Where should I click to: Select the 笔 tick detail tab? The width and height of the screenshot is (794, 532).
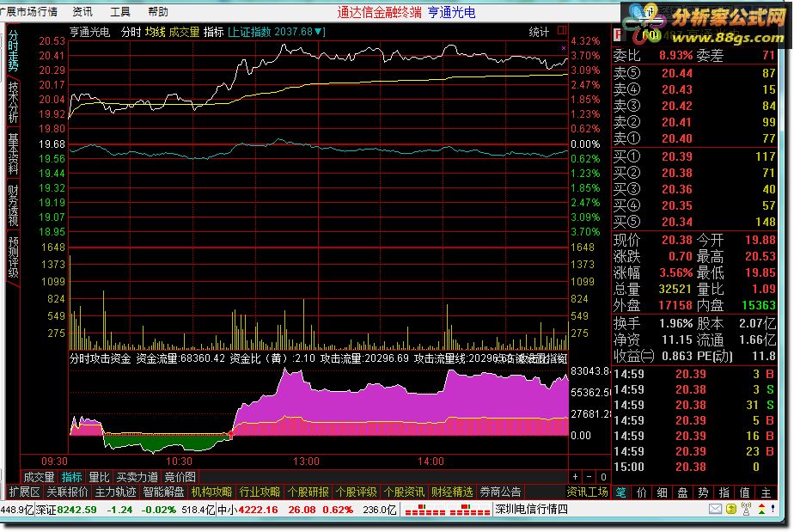click(x=620, y=492)
